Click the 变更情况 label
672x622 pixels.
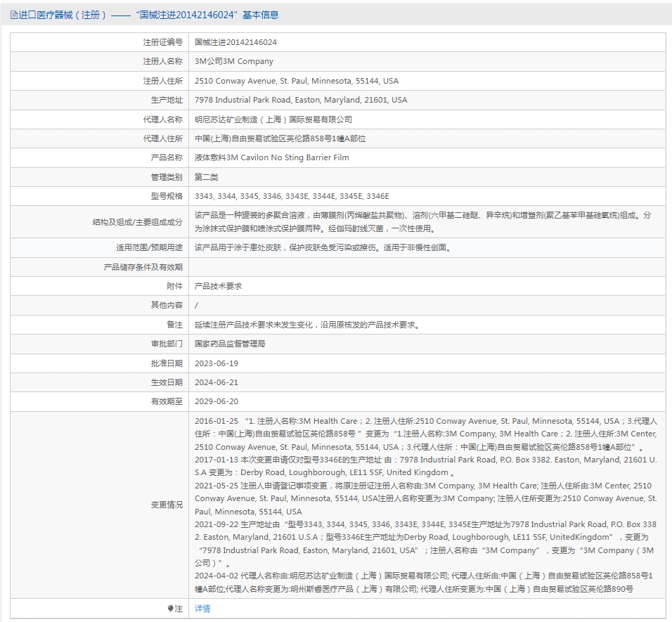tap(167, 505)
